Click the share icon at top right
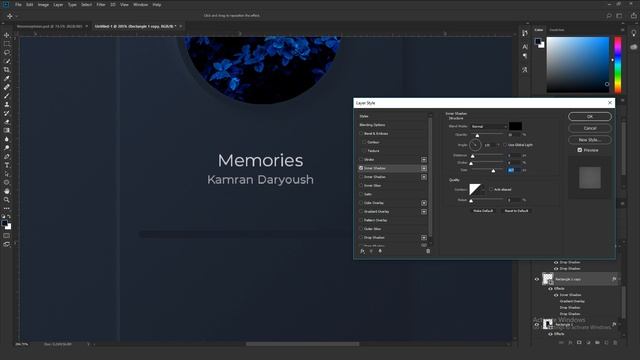640x360 pixels. click(633, 16)
